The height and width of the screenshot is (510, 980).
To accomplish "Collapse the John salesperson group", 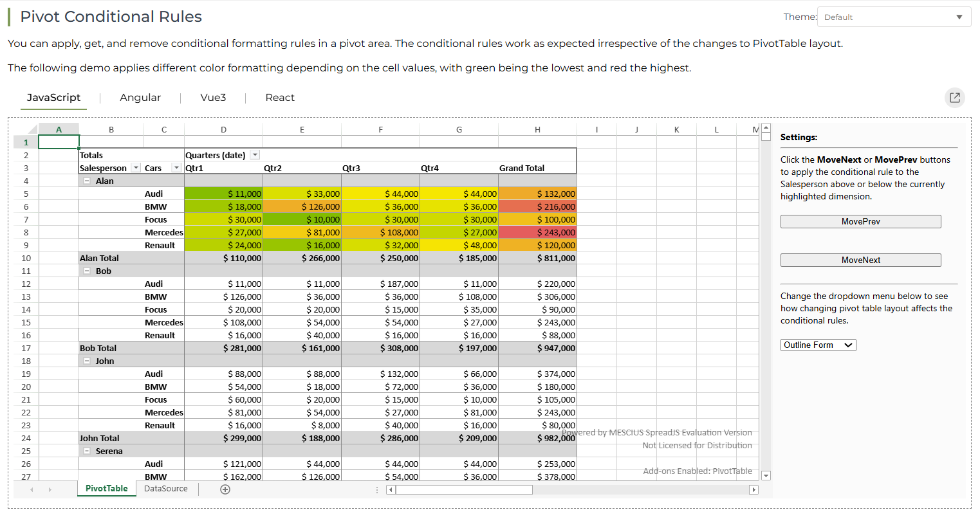I will tap(87, 361).
